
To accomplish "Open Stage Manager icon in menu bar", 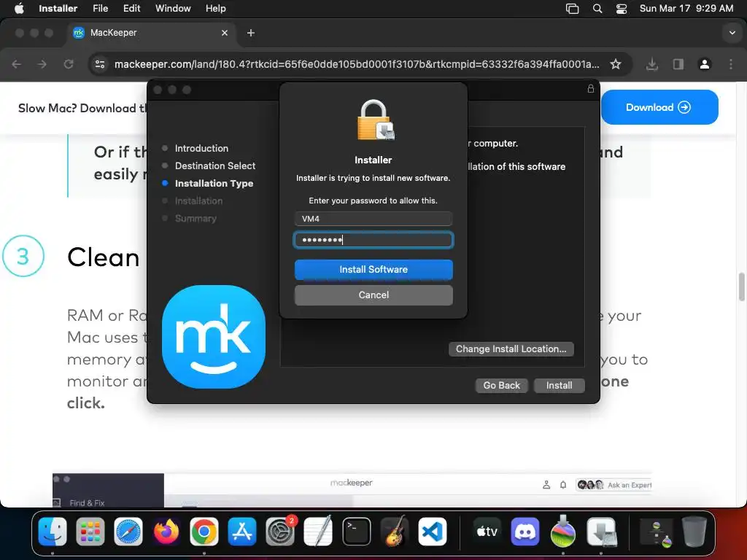I will tap(572, 9).
